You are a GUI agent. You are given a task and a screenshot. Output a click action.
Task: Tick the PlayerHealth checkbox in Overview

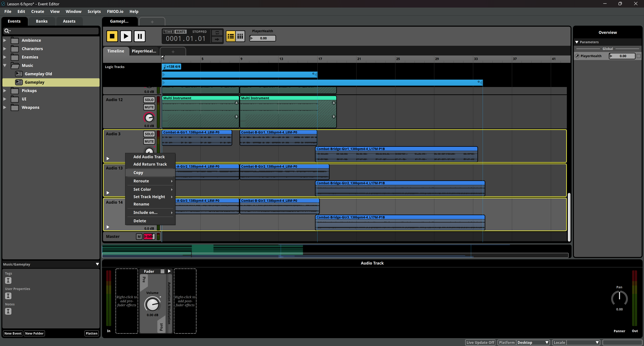638,56
